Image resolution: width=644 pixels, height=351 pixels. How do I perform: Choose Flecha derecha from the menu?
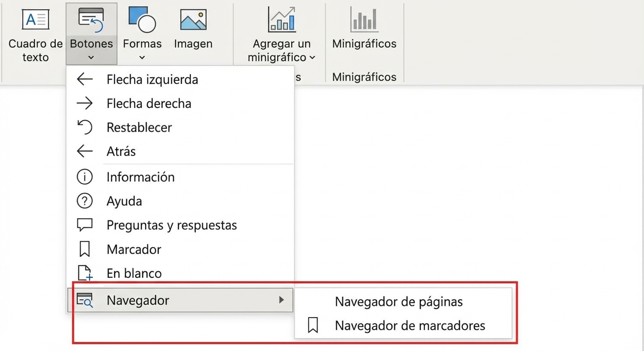(x=180, y=103)
